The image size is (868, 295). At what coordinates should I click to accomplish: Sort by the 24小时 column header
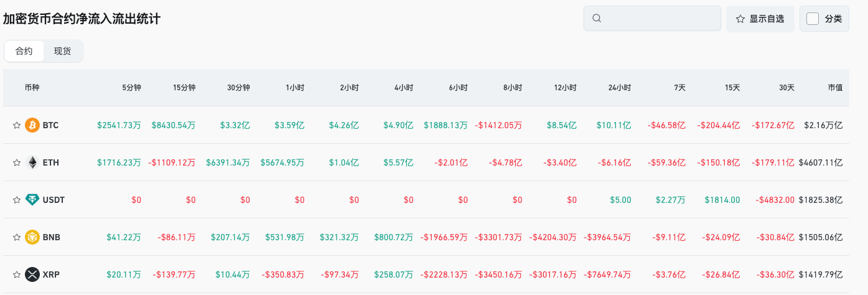[619, 88]
